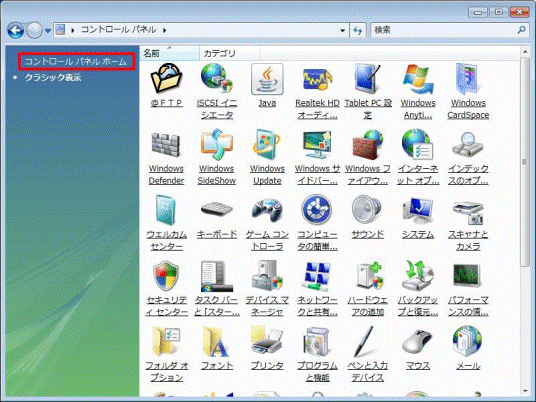Expand arrow after コントロール パネル breadcrumb
The width and height of the screenshot is (536, 402).
164,30
